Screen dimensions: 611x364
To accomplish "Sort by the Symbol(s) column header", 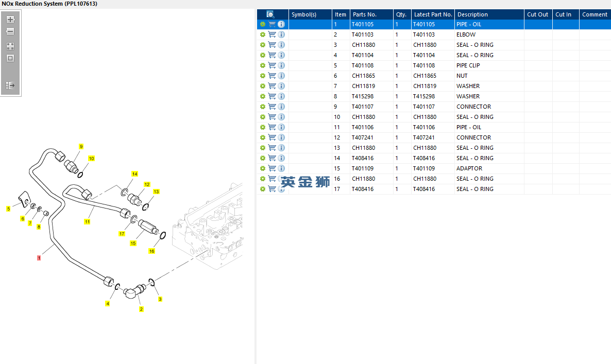I will (310, 14).
